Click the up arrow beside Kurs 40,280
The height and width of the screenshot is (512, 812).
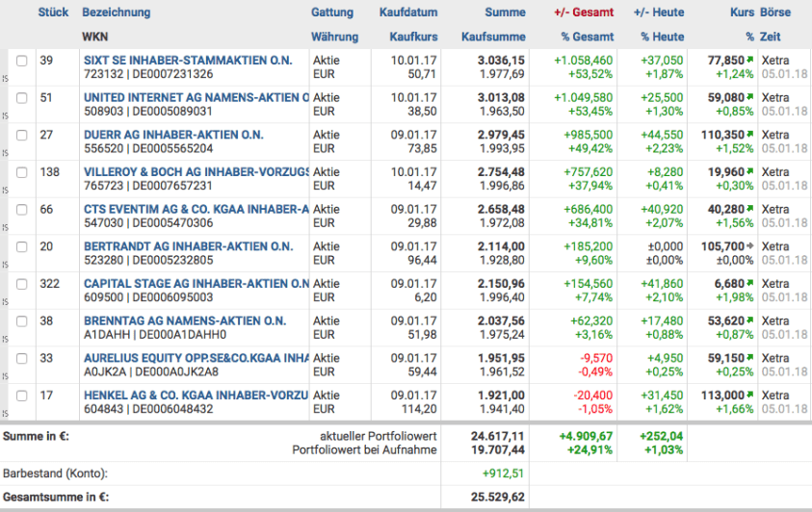749,209
